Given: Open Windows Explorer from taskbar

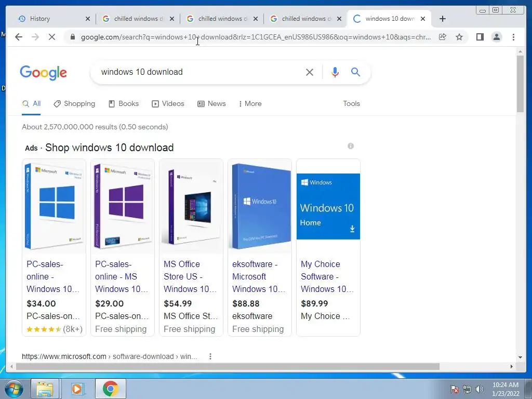Looking at the screenshot, I should (45, 389).
